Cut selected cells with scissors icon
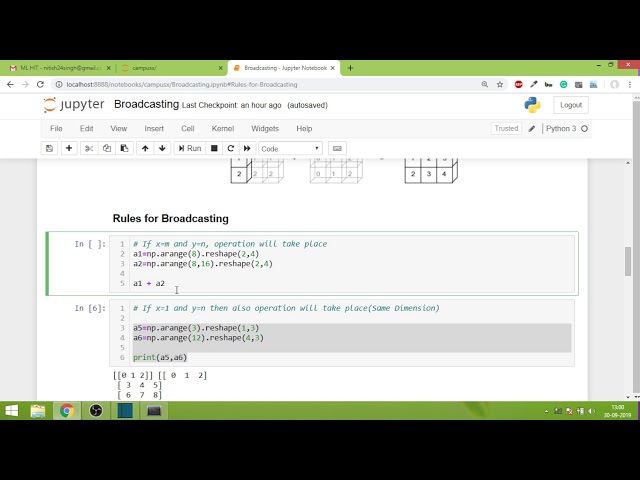This screenshot has height=480, width=640. tap(89, 148)
